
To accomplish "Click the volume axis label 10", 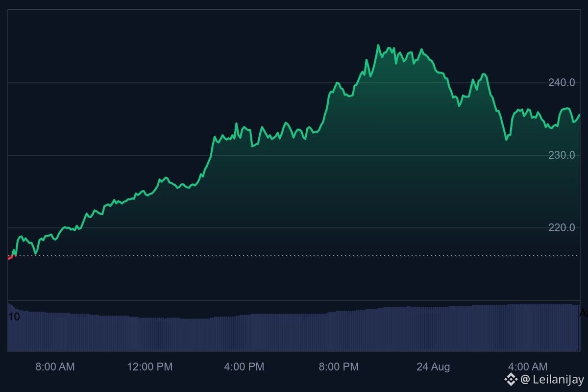I will coord(14,317).
